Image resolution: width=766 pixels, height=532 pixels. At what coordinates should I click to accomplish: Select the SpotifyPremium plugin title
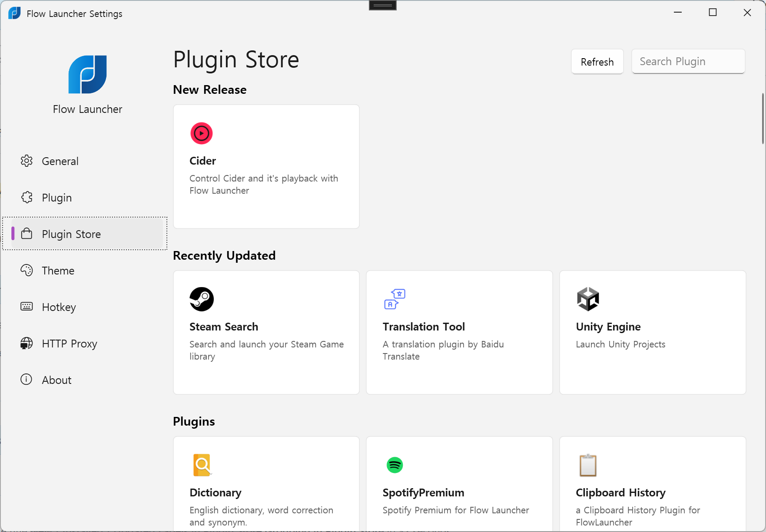click(x=423, y=493)
